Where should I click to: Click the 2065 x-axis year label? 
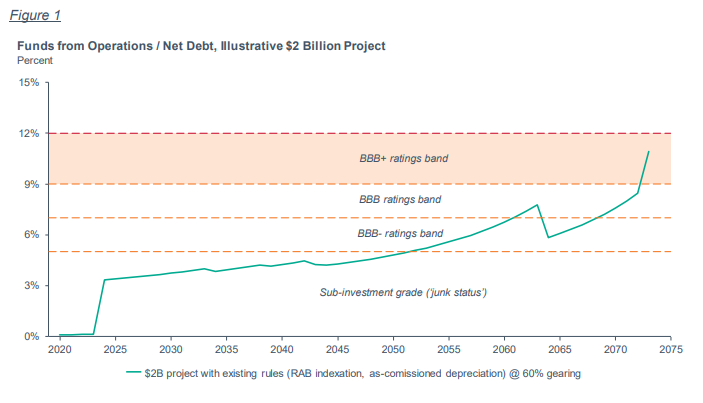click(x=559, y=352)
